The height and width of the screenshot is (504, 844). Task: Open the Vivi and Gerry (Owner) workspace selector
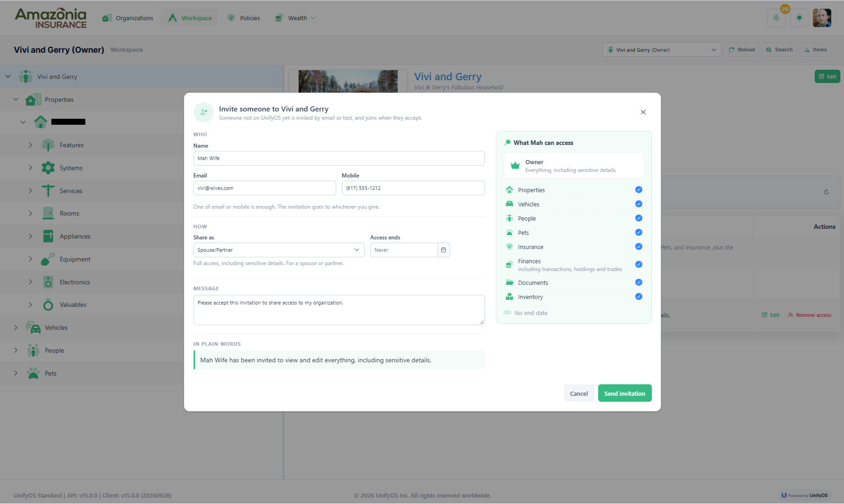click(661, 50)
